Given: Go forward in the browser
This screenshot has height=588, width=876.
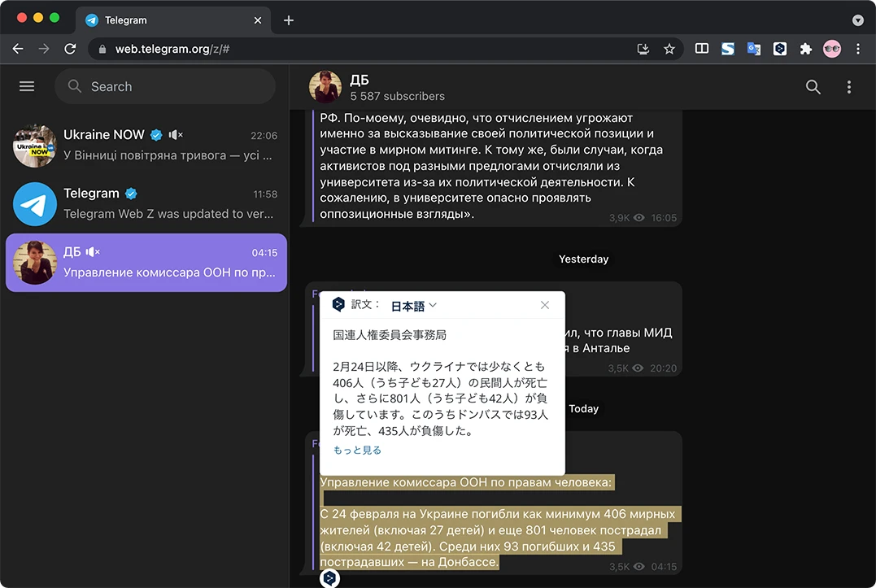Looking at the screenshot, I should tap(44, 49).
